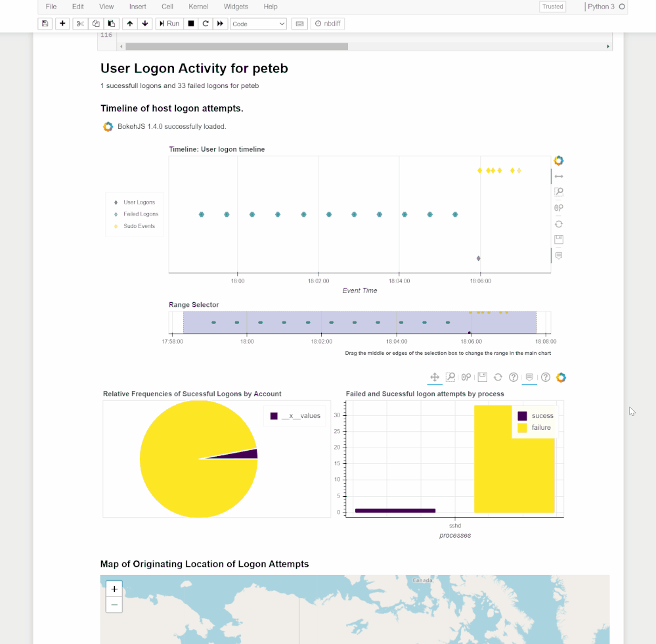Select wheel zoom tool on the timeline chart

[559, 208]
